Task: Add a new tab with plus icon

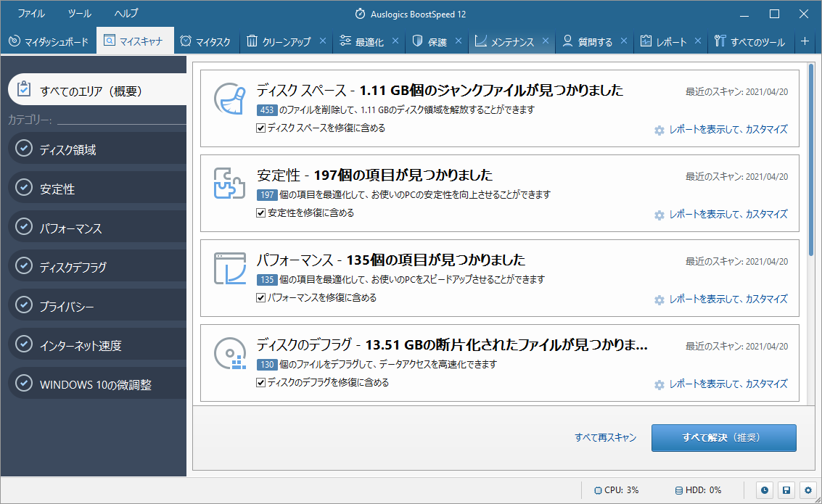Action: pyautogui.click(x=805, y=41)
